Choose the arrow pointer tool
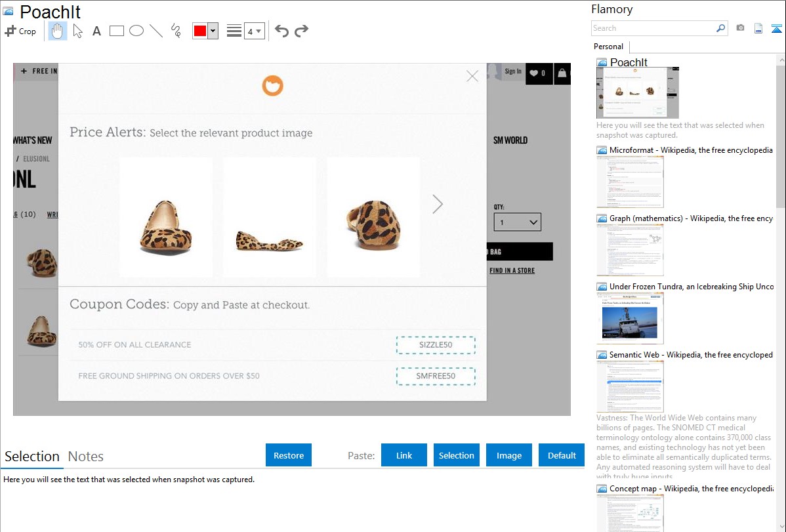 pos(77,31)
